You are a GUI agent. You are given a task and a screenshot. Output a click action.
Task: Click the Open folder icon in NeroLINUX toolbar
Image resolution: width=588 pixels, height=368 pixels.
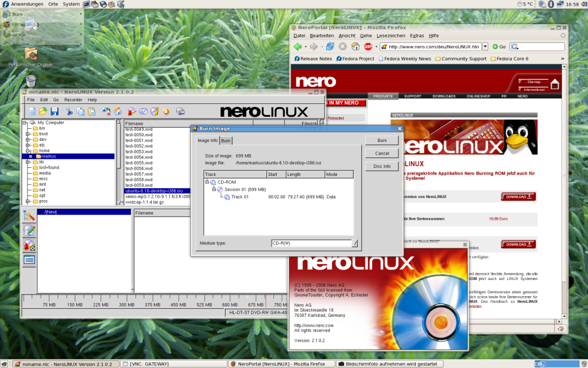pos(43,112)
